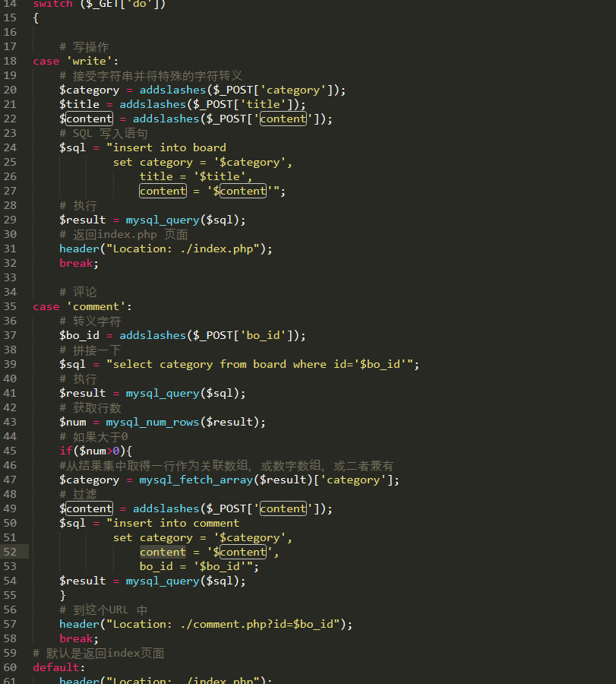
Task: Click the mysql_fetch_array function
Action: pyautogui.click(x=196, y=480)
